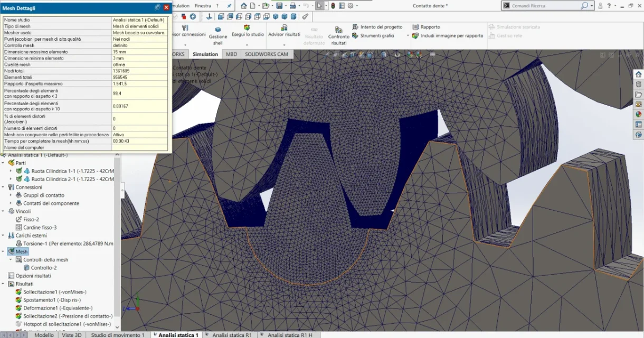Expand the Gruppi di contatto node
The image size is (644, 338).
11,195
